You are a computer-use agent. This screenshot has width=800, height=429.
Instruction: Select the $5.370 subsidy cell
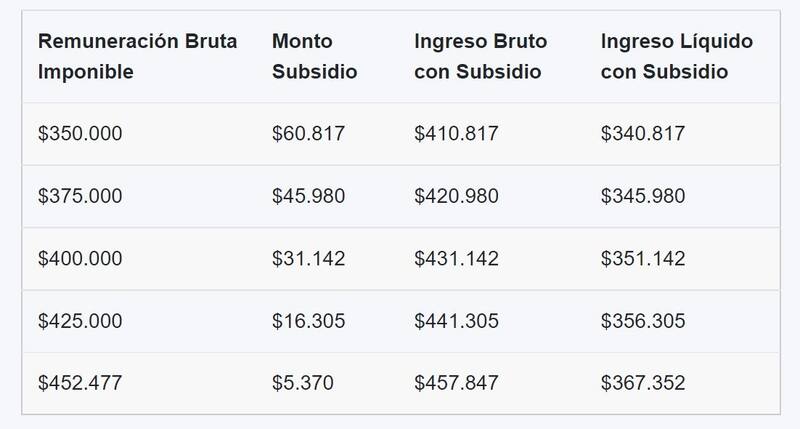[302, 383]
